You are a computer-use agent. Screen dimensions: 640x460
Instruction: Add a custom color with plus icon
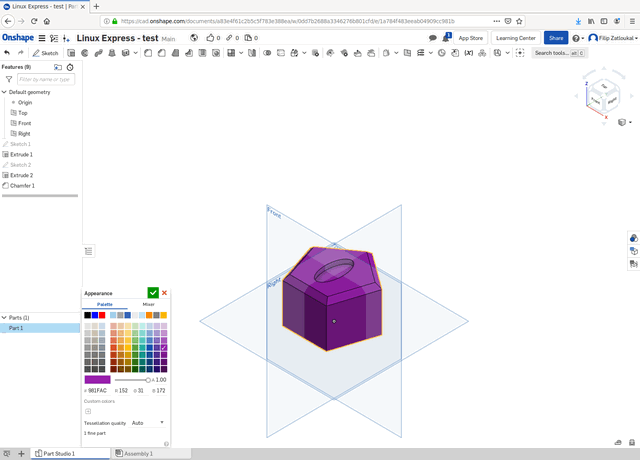[88, 411]
